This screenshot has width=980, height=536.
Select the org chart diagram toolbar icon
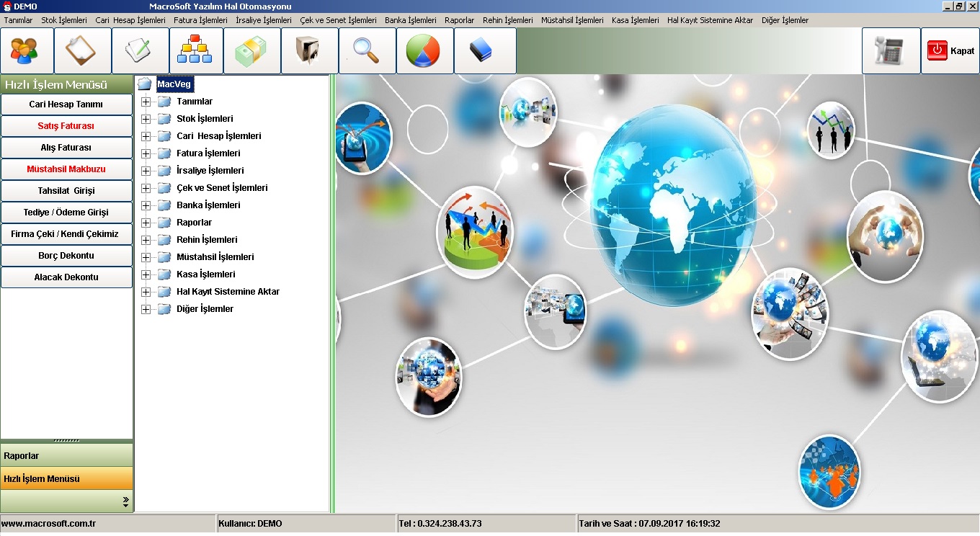(x=196, y=51)
